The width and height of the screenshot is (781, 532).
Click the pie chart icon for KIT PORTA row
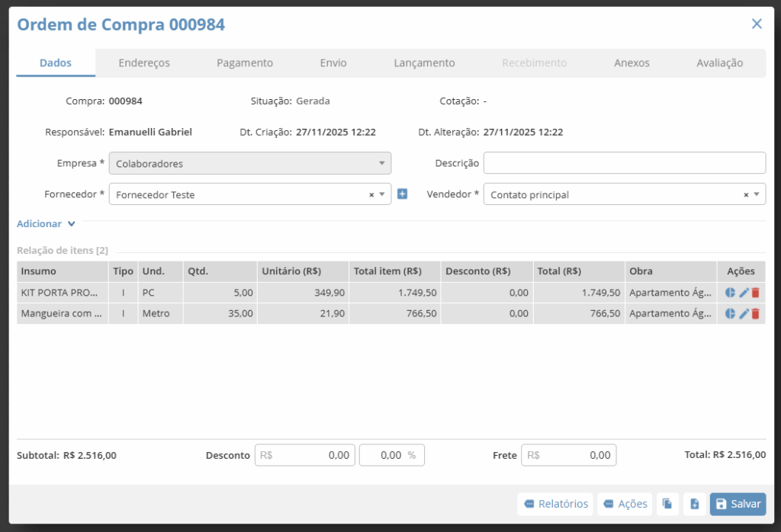[730, 293]
